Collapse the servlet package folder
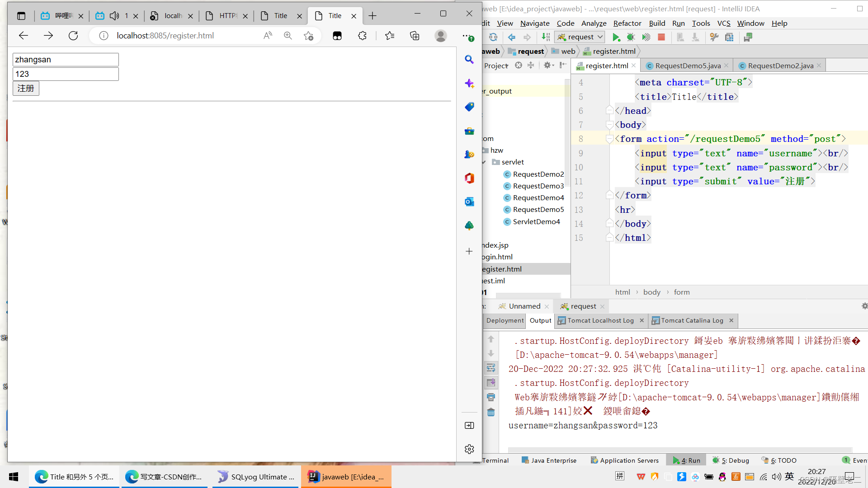Viewport: 868px width, 488px height. pos(484,162)
